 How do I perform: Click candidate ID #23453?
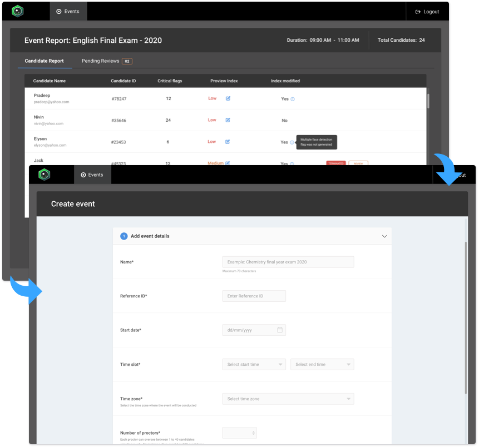(x=118, y=142)
